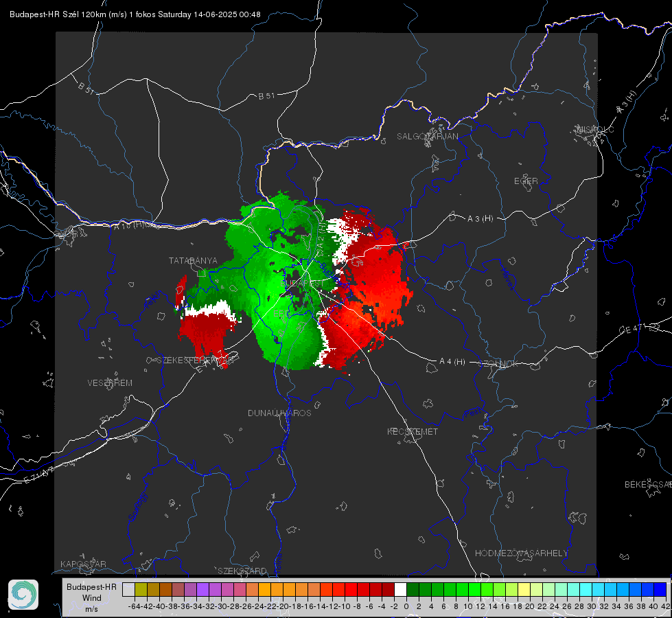
Task: Click the KAPOSVÁR city label
Action: [x=83, y=564]
